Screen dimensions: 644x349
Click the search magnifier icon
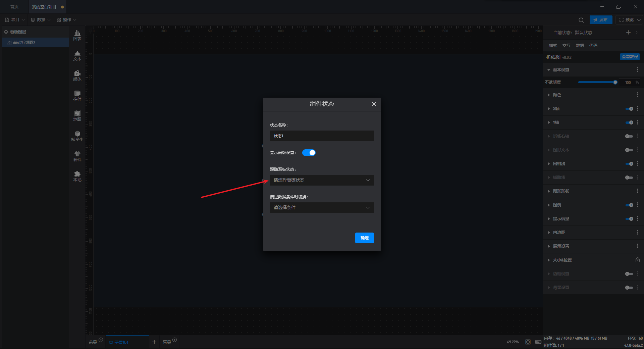pos(581,20)
